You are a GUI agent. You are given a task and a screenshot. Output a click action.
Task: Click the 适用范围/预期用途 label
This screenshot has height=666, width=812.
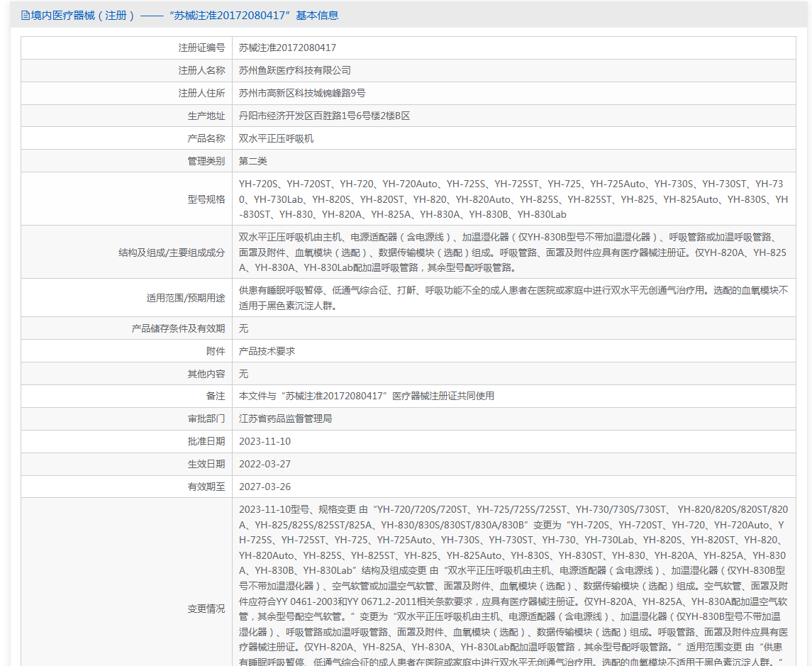pos(185,299)
